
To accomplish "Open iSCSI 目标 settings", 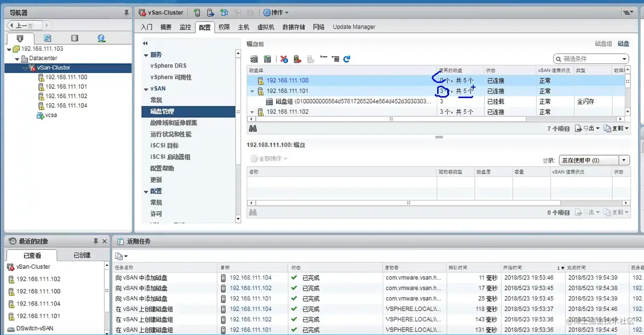I will point(164,145).
